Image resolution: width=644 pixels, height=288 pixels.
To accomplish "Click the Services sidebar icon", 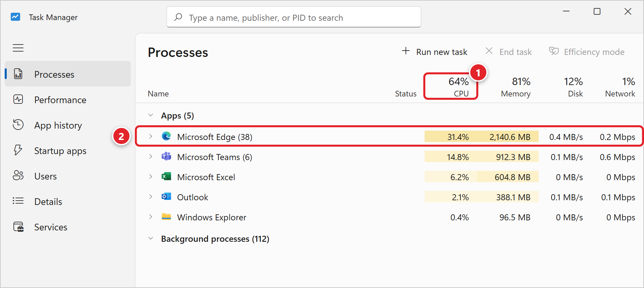I will (x=18, y=227).
